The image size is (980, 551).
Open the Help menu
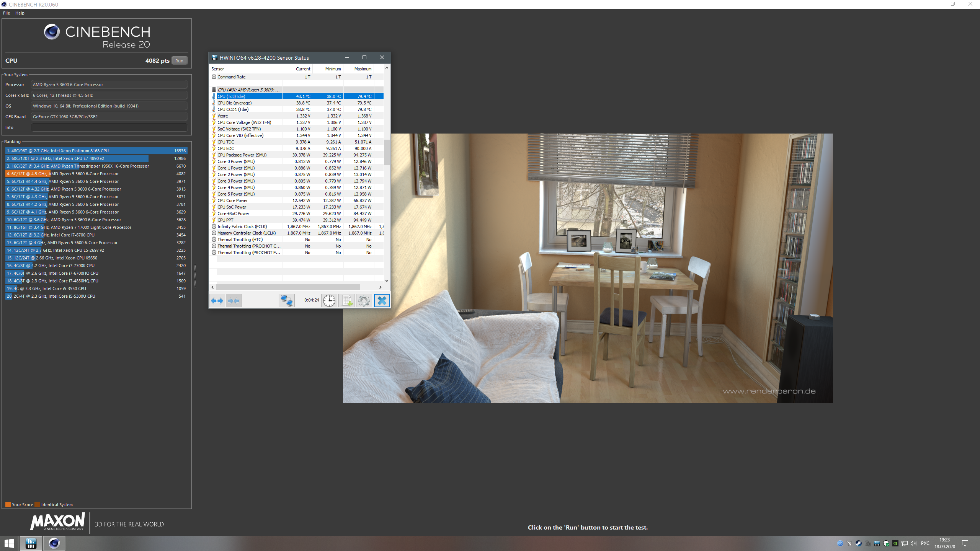click(x=20, y=13)
